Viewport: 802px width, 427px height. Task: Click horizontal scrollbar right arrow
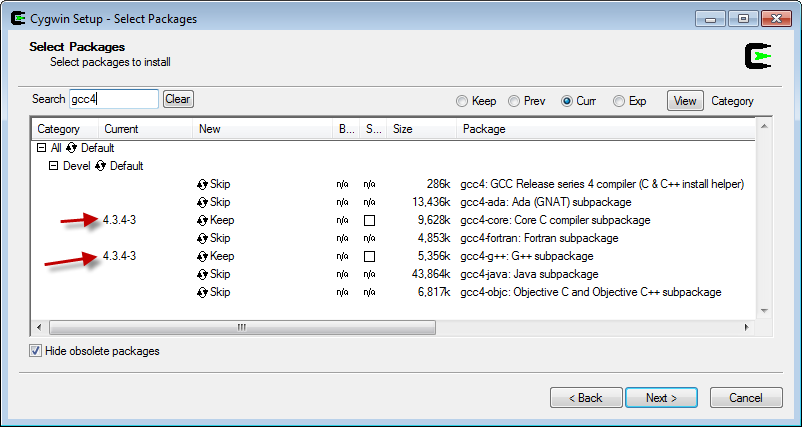746,327
